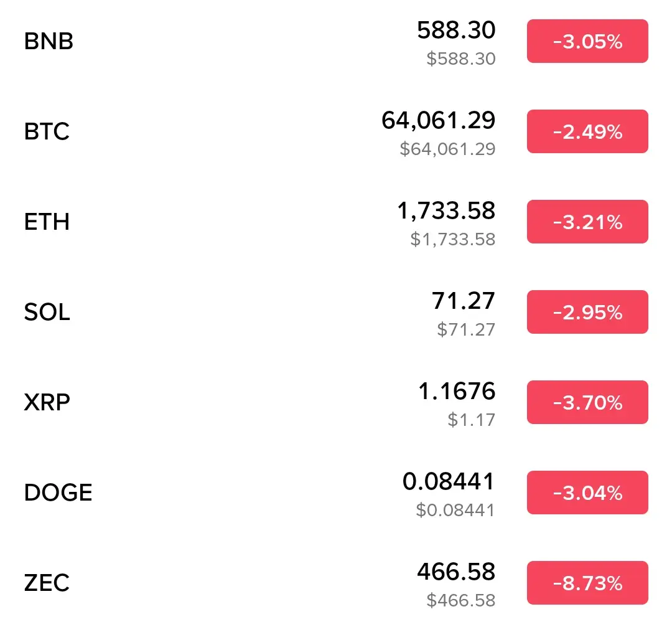Tap the -2.49% change badge for BTC
672x627 pixels.
[x=587, y=131]
